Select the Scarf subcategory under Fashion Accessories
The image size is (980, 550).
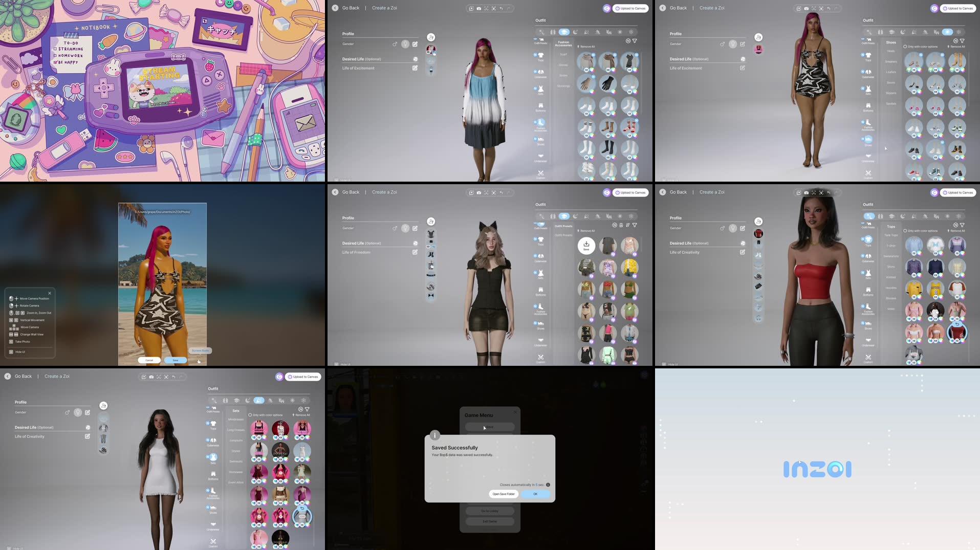[x=562, y=54]
